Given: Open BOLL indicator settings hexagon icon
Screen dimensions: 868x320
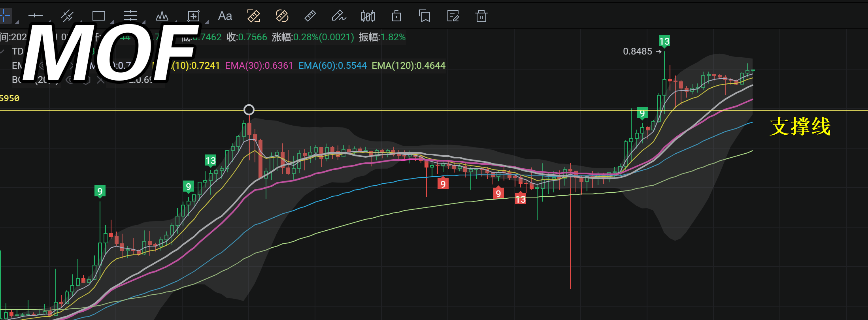Looking at the screenshot, I should (87, 80).
